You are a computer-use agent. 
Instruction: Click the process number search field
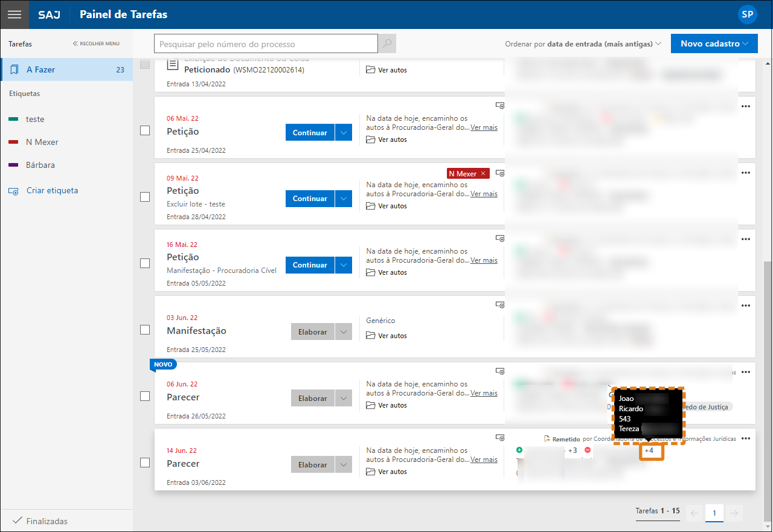tap(266, 44)
